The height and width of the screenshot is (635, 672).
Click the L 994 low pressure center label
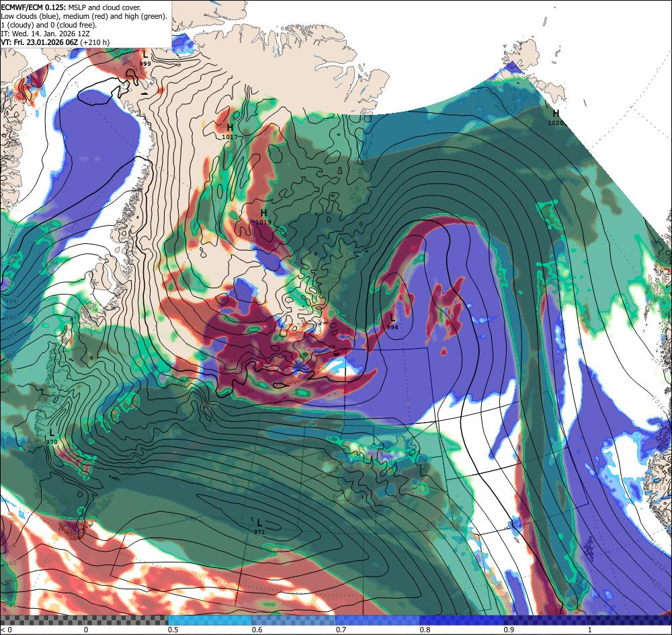[x=392, y=321]
